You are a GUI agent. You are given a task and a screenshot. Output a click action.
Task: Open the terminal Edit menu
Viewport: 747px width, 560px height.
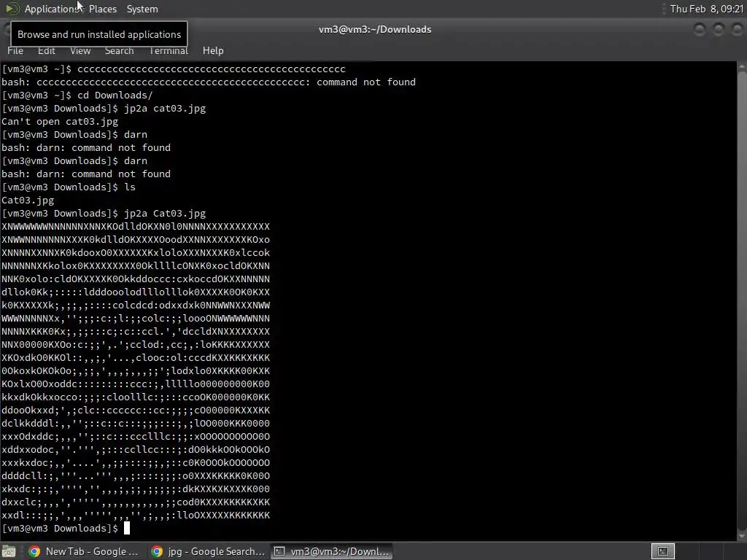coord(46,50)
